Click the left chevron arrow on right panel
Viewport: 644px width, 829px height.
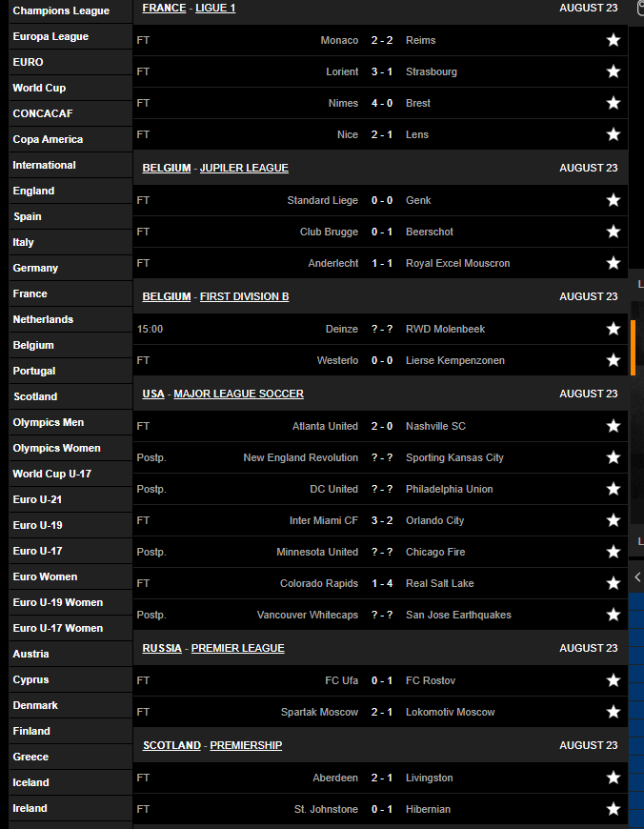(x=637, y=576)
